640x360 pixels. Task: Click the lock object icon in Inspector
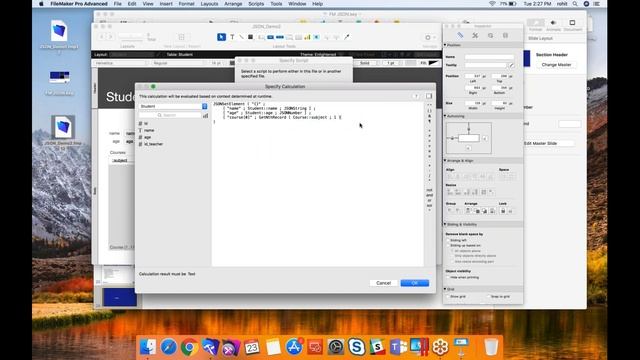[503, 211]
